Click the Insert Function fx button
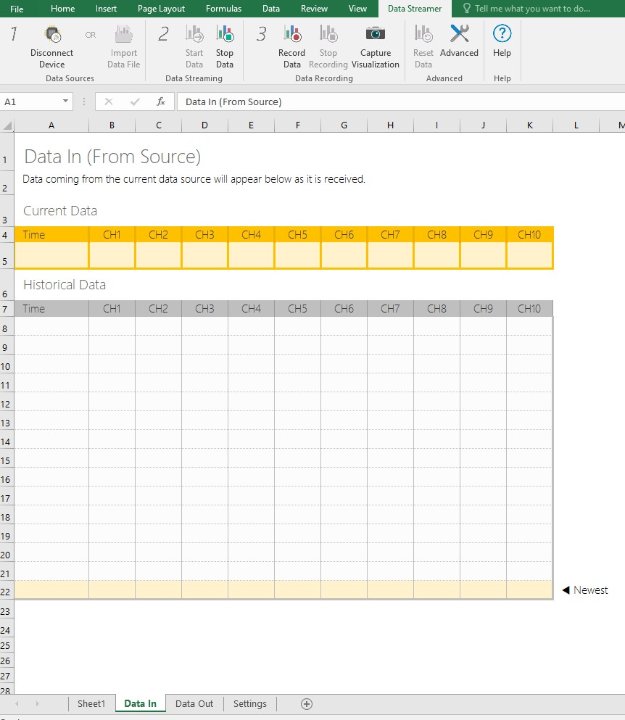The width and height of the screenshot is (625, 720). pyautogui.click(x=160, y=101)
